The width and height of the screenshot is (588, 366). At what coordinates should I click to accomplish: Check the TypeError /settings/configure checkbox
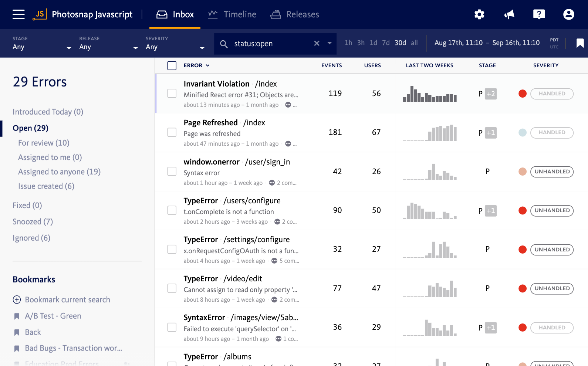point(172,249)
